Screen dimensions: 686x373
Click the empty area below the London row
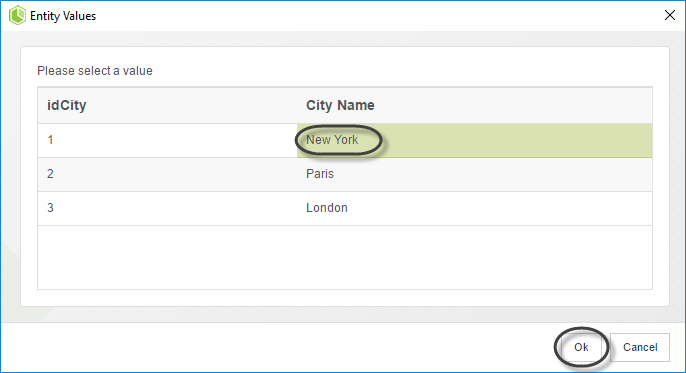click(x=345, y=257)
